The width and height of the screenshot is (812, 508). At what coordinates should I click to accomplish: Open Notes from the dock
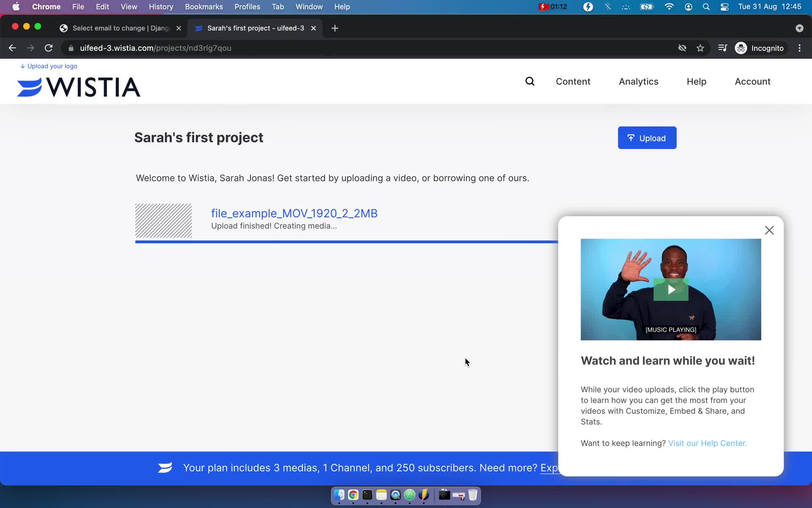point(381,494)
